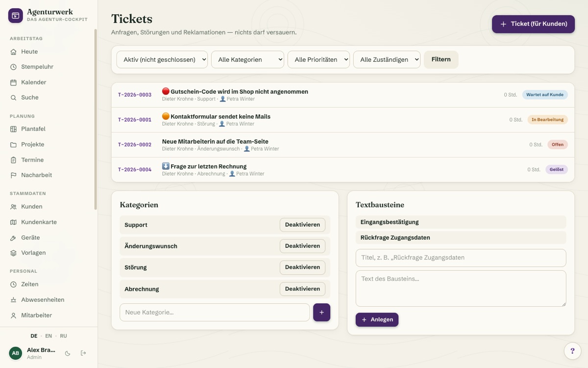
Task: Click the 'Wartet auf Kunde' status badge
Action: [x=545, y=95]
